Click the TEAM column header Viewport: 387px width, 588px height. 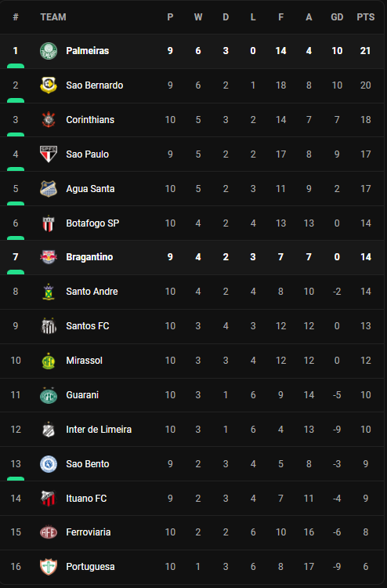53,17
